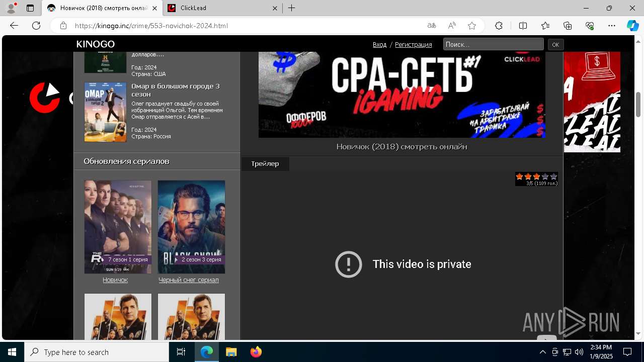This screenshot has width=644, height=362.
Task: Open Microsoft Edge from the taskbar
Action: [207, 352]
